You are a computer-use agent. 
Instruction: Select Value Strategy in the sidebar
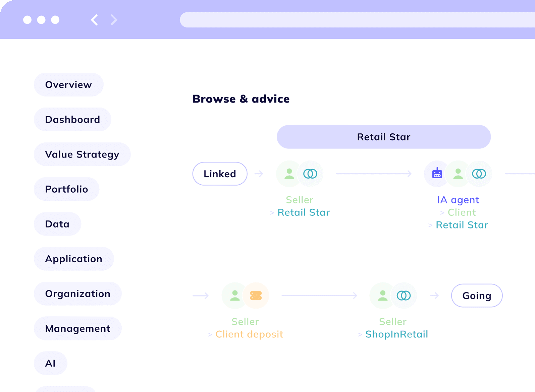click(82, 154)
